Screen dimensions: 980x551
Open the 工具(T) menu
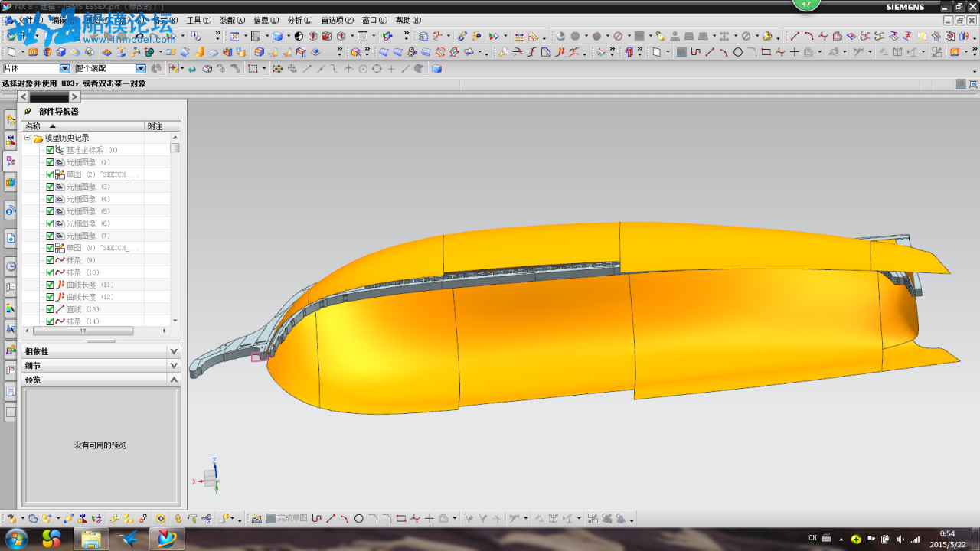pos(199,21)
